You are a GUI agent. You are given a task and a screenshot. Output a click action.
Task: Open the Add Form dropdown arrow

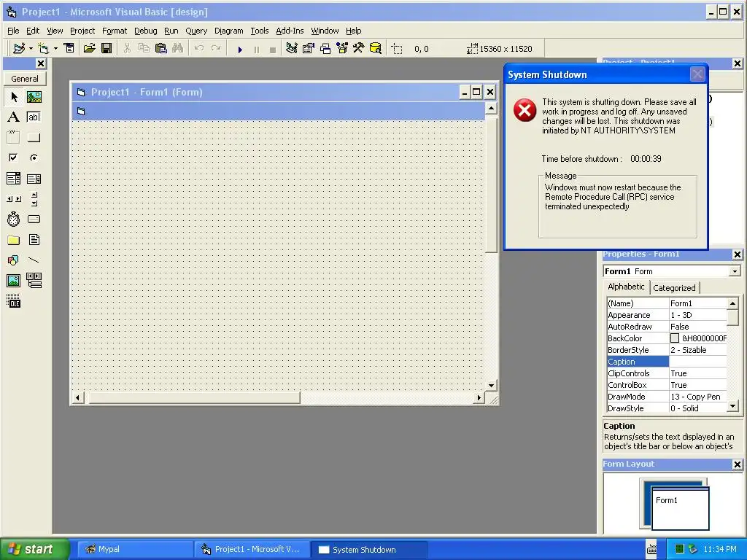pos(55,49)
